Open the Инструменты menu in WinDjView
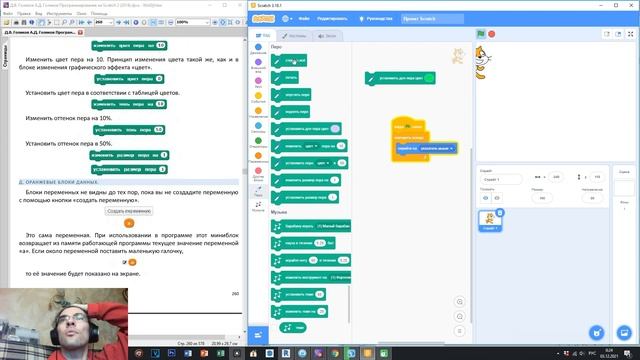 click(x=59, y=13)
